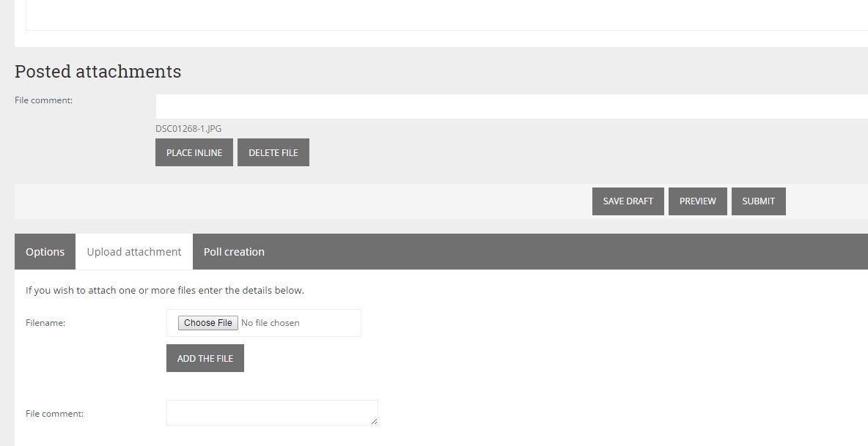Open the Poll creation tab
This screenshot has height=446, width=868.
point(234,252)
